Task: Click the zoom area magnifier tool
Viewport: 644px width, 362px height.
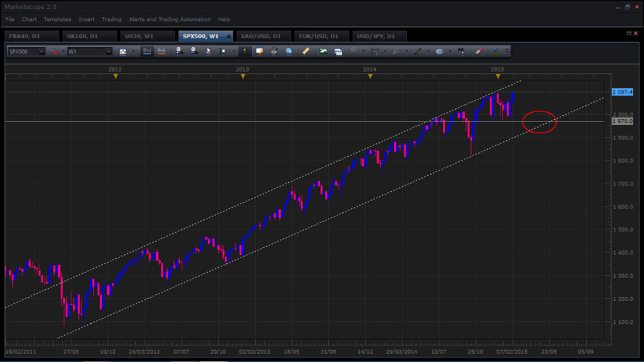Action: (223, 51)
